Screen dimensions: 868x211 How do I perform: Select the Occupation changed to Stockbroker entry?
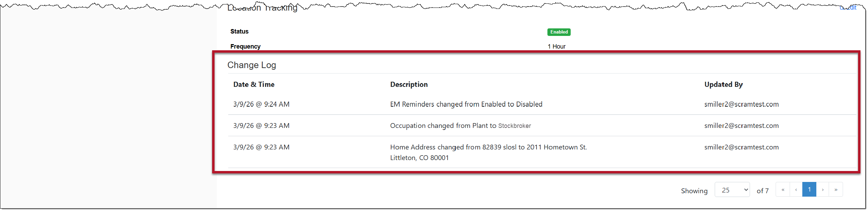click(461, 126)
